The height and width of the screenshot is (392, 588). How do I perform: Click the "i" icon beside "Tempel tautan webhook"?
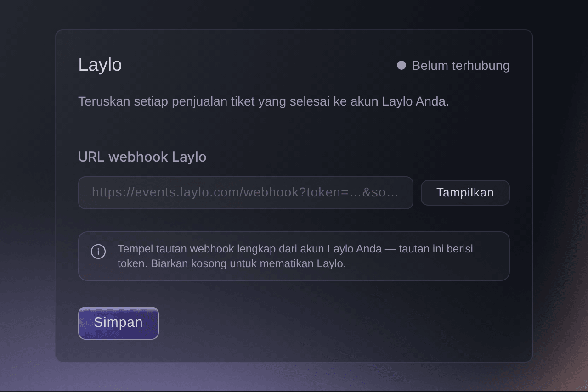[x=98, y=252]
